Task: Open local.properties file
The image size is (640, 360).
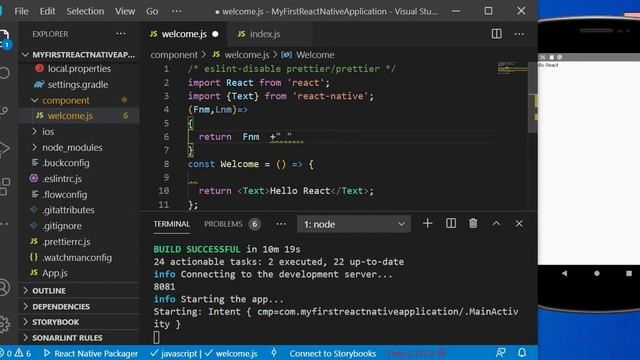Action: tap(79, 69)
